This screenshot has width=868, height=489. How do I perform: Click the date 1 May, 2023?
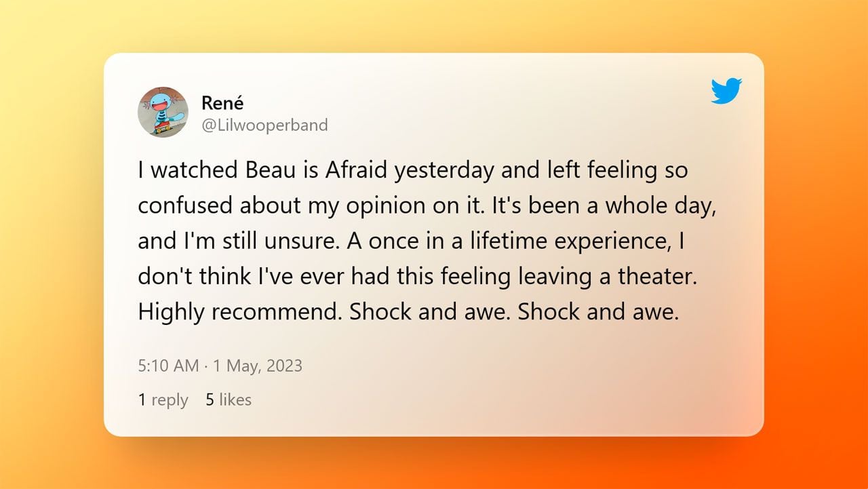coord(258,366)
